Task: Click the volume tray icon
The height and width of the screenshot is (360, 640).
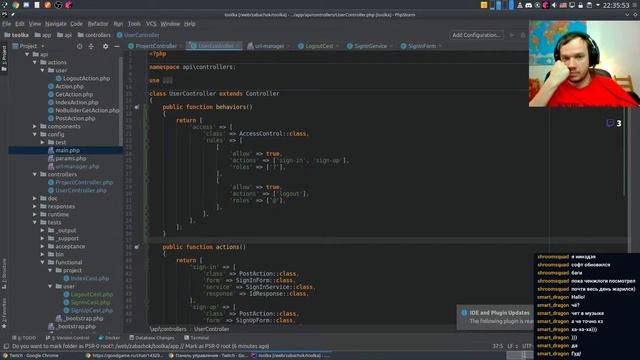Action: (x=554, y=5)
